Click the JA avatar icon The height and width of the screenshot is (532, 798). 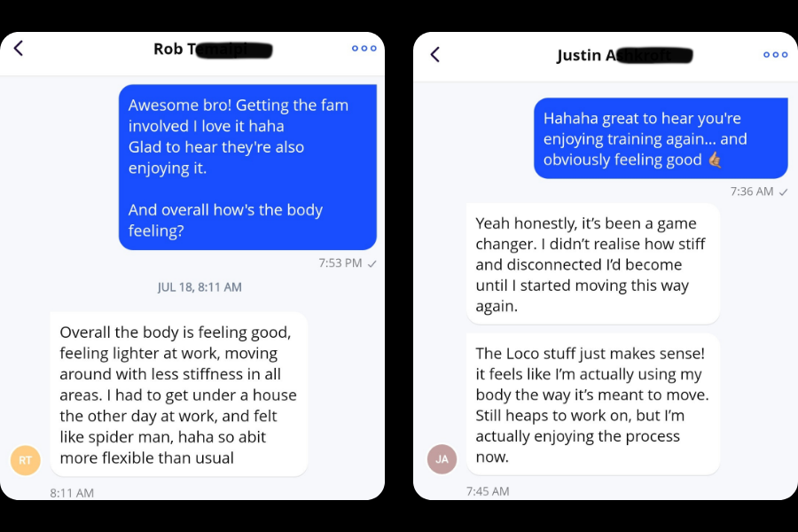[x=442, y=459]
